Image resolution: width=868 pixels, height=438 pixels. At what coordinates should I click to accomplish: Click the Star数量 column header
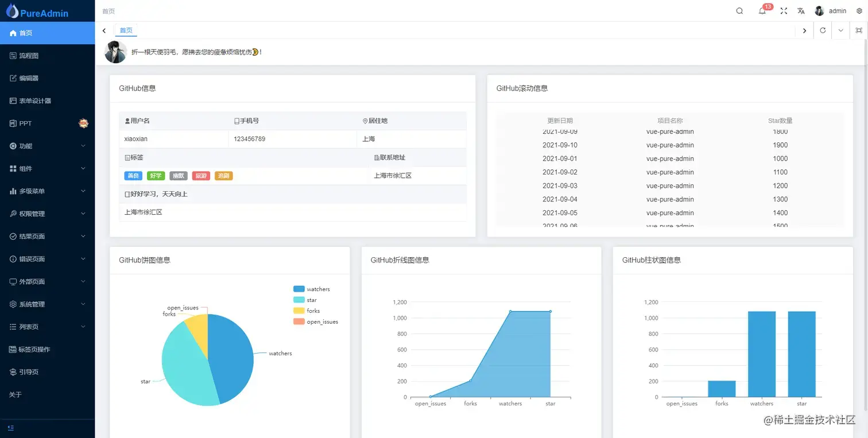[780, 121]
